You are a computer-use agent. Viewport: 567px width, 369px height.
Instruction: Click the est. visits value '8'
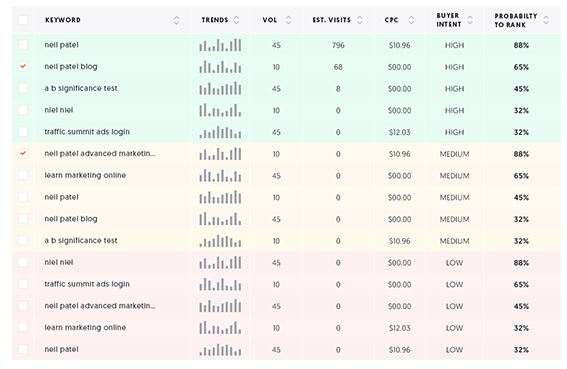pyautogui.click(x=338, y=89)
